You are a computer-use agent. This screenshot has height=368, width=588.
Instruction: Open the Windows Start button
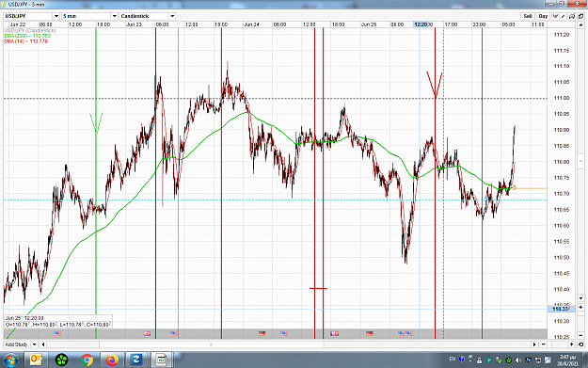pos(10,360)
